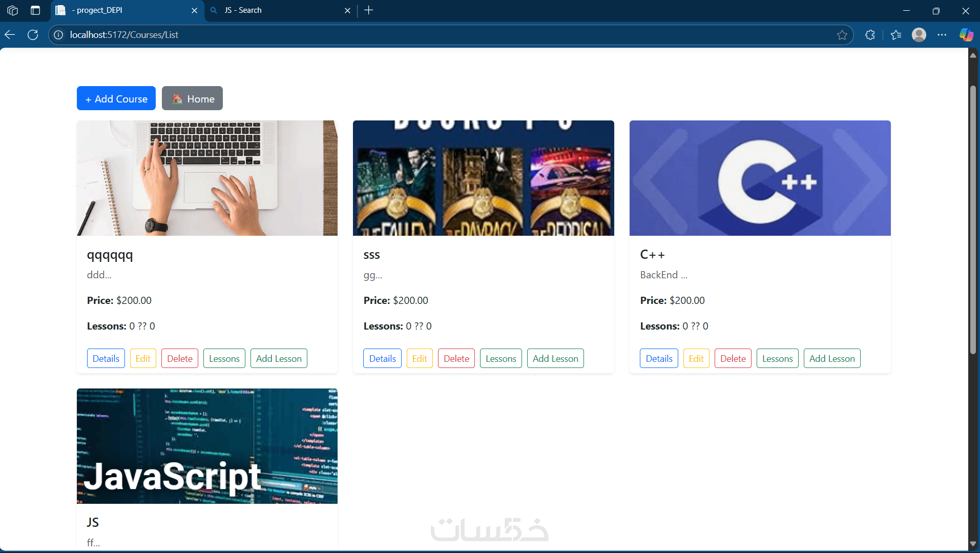
Task: Click the scrollbar down arrow
Action: click(x=973, y=544)
